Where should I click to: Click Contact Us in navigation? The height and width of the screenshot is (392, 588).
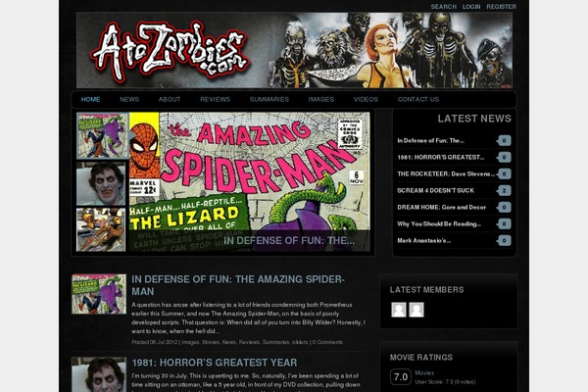[x=418, y=99]
